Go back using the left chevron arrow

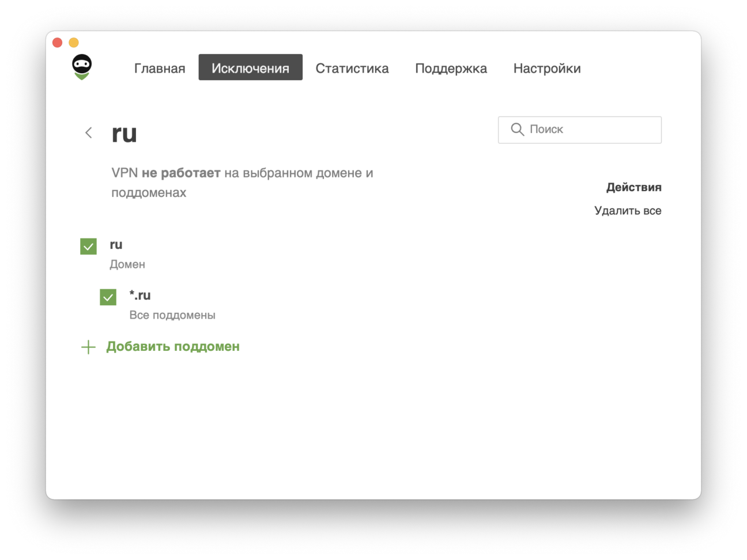click(89, 133)
